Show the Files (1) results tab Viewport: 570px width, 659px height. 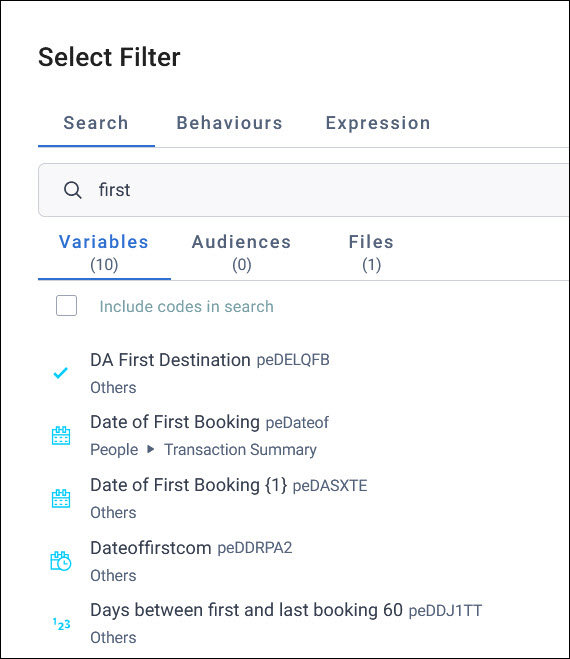pyautogui.click(x=372, y=253)
